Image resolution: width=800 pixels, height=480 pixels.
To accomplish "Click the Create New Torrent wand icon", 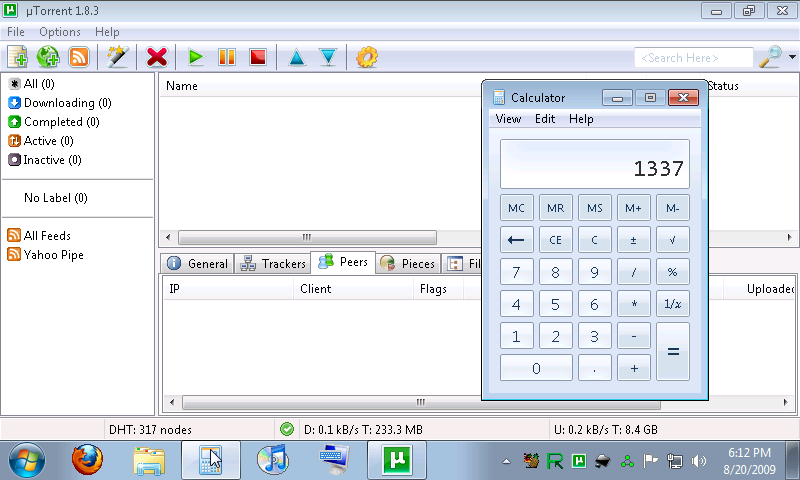I will (118, 57).
